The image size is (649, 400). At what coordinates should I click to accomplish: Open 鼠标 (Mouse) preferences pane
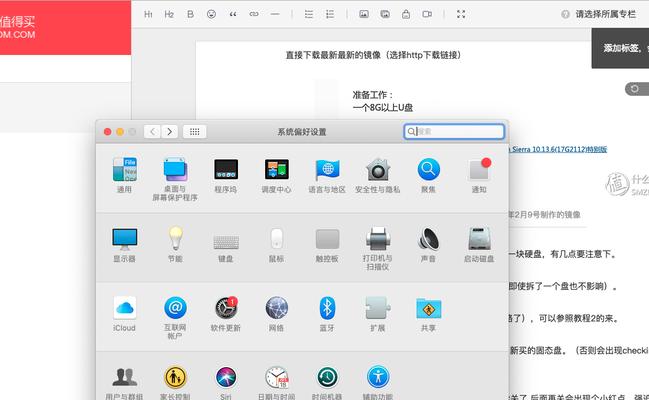(276, 244)
